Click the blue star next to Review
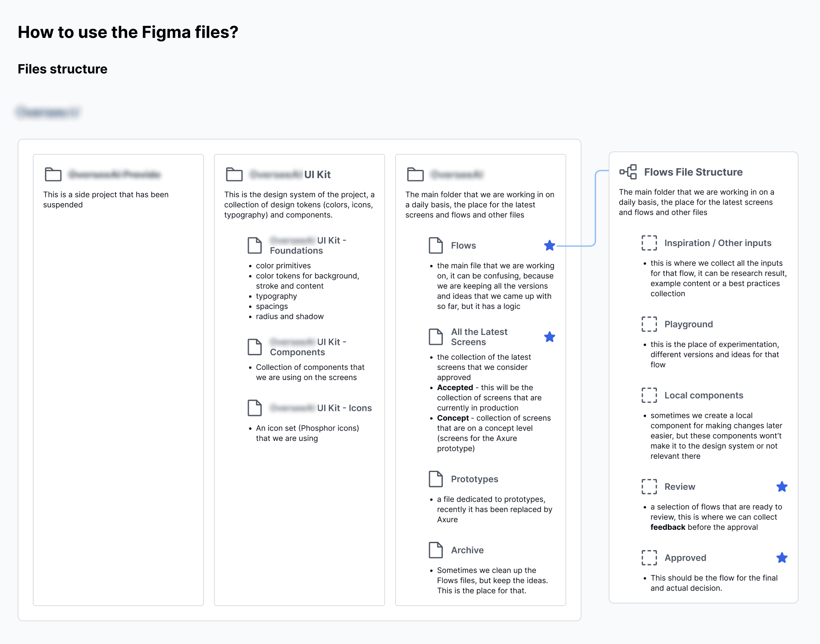Viewport: 820px width, 644px height. coord(782,487)
